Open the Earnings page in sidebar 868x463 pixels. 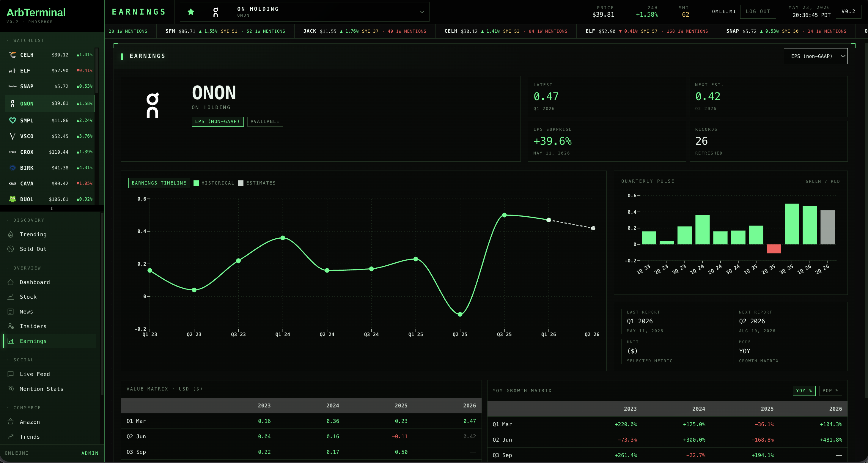coord(50,341)
